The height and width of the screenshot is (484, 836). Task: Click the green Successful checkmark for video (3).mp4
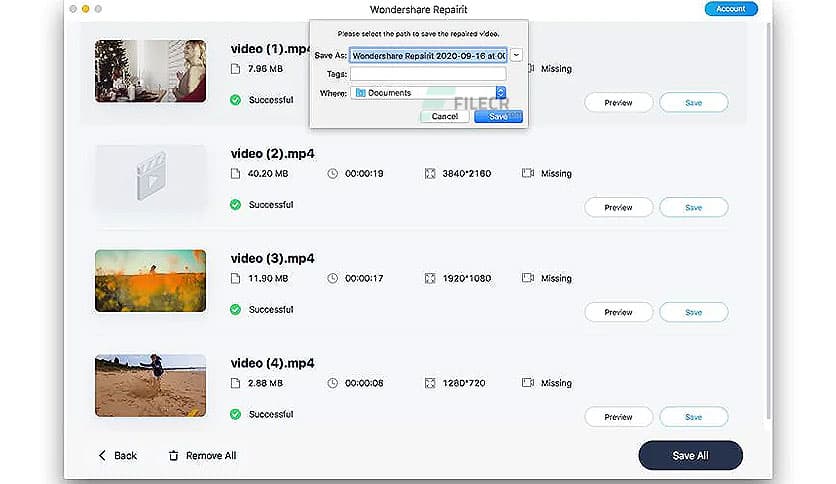235,309
